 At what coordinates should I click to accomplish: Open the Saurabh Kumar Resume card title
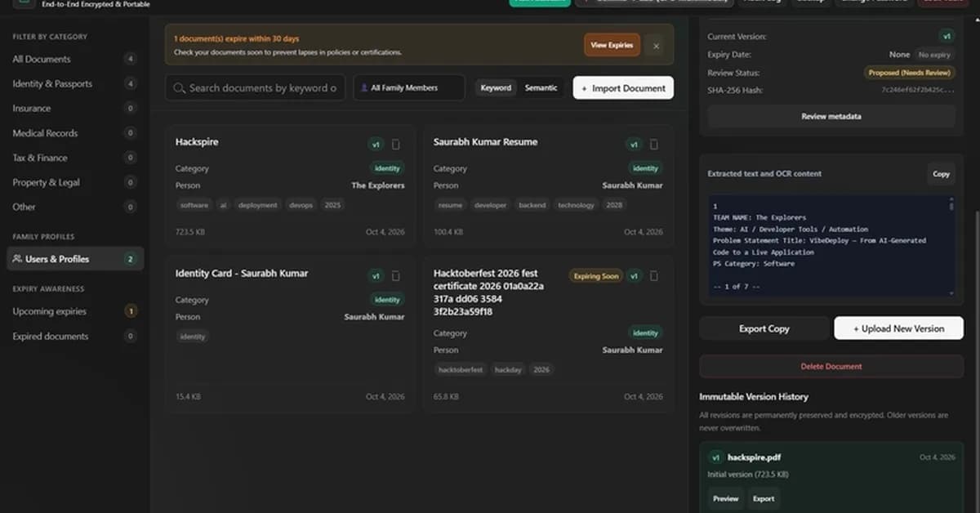[485, 142]
